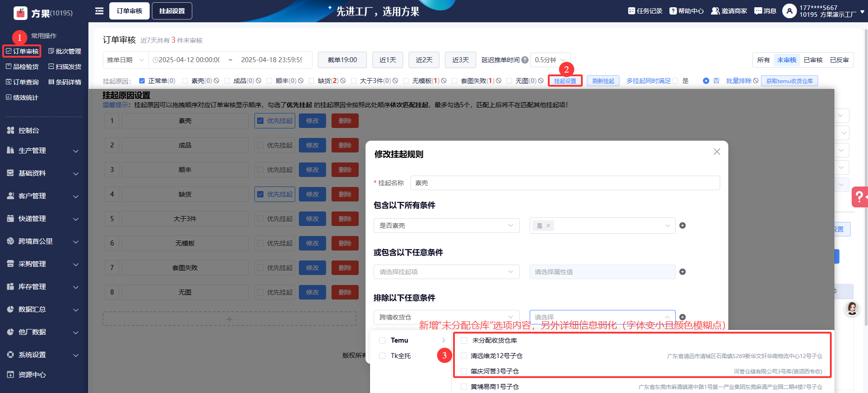
Task: Check the Temu category checkbox
Action: [382, 340]
